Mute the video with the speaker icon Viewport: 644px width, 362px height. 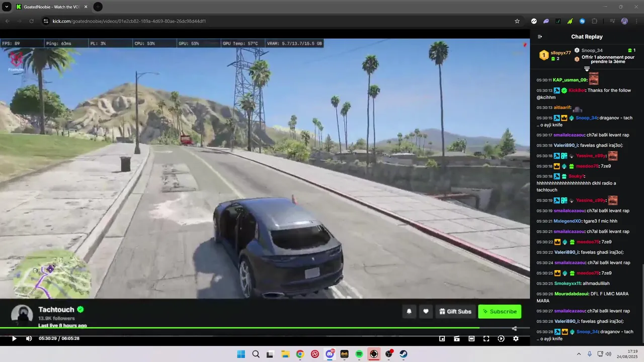coord(29,339)
